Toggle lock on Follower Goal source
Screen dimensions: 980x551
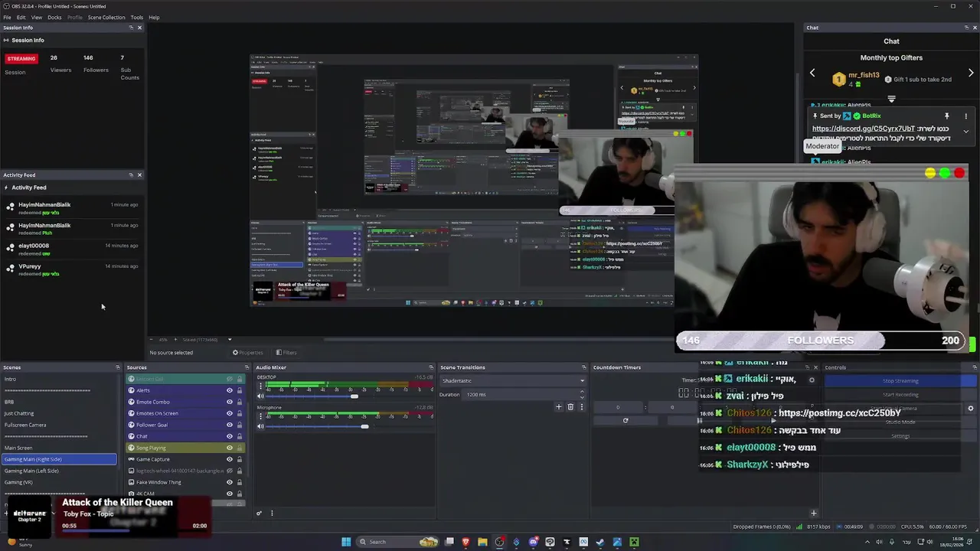point(239,425)
